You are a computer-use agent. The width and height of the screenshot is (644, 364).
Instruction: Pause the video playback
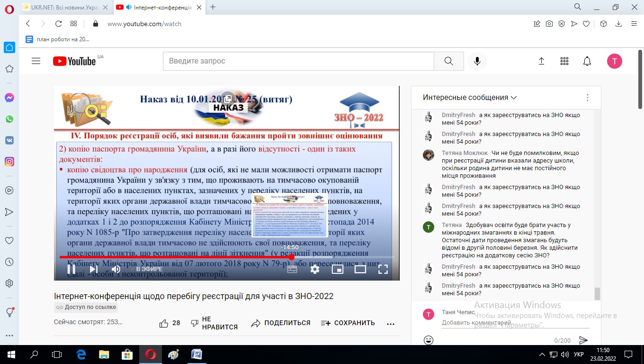click(x=71, y=269)
